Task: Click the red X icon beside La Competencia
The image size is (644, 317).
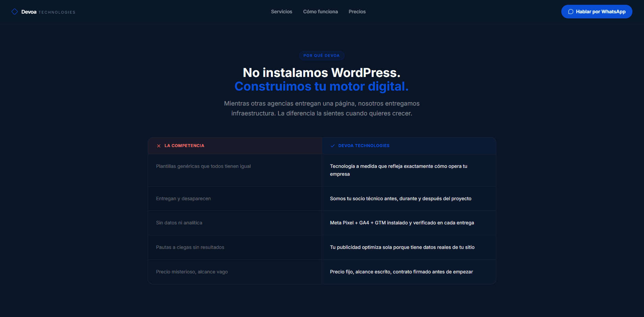Action: tap(159, 146)
